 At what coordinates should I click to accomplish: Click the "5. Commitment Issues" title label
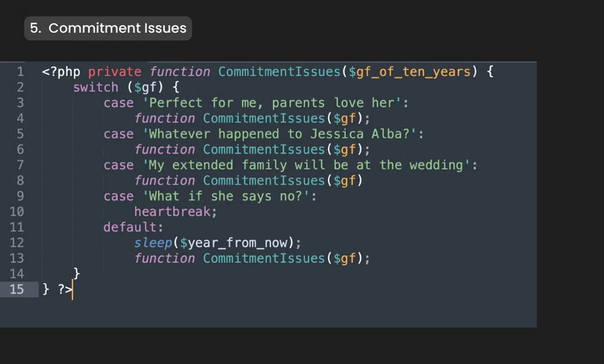pos(108,28)
